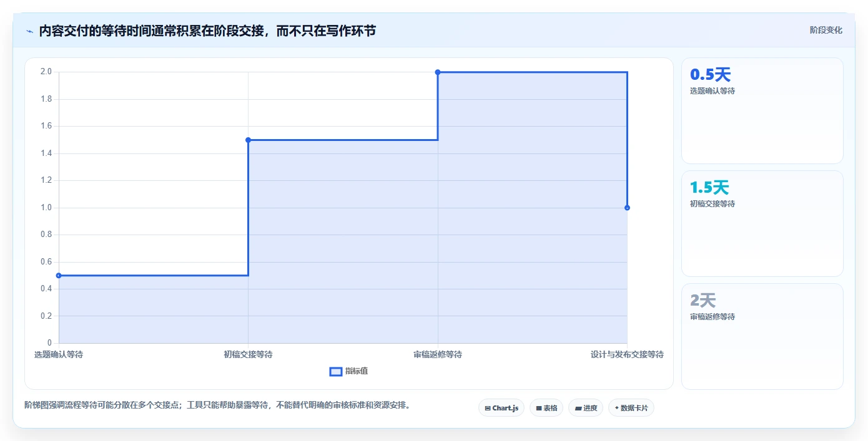The height and width of the screenshot is (441, 868).
Task: Click the chart title 内容交付的等待时间
Action: click(207, 31)
